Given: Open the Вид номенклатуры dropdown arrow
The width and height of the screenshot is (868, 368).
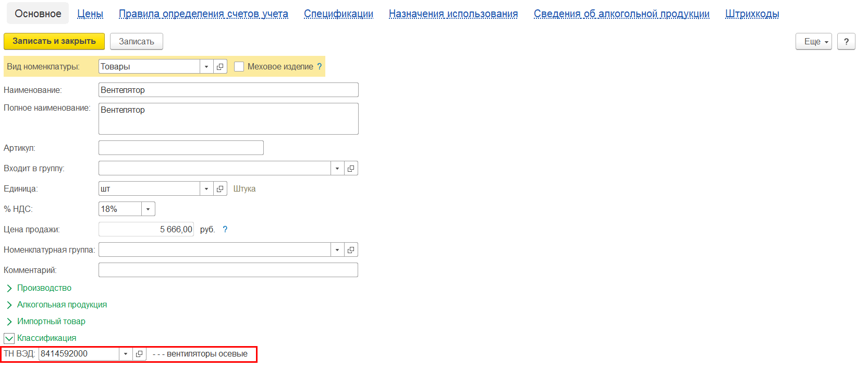Looking at the screenshot, I should [206, 66].
